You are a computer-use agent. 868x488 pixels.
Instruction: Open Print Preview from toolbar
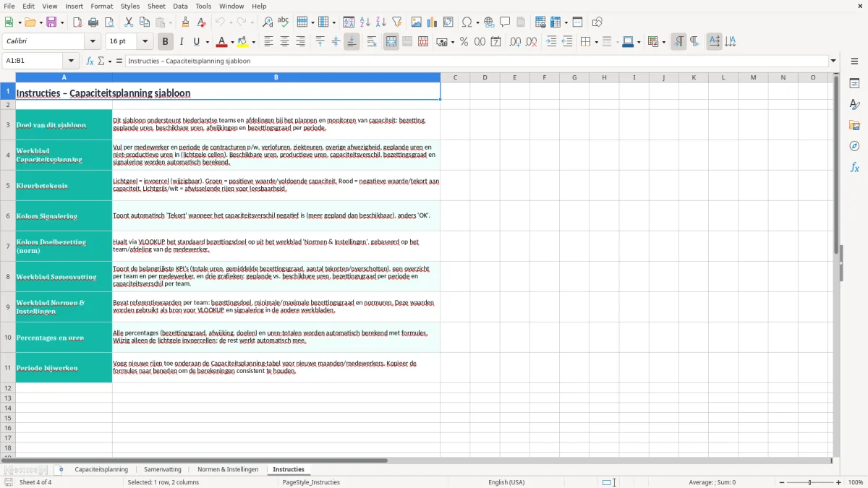(x=108, y=22)
